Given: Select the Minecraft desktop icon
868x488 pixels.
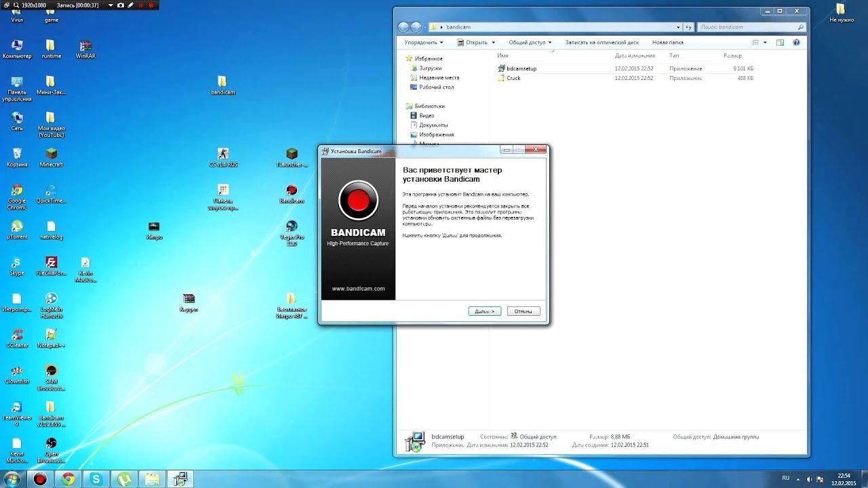Looking at the screenshot, I should pos(52,158).
